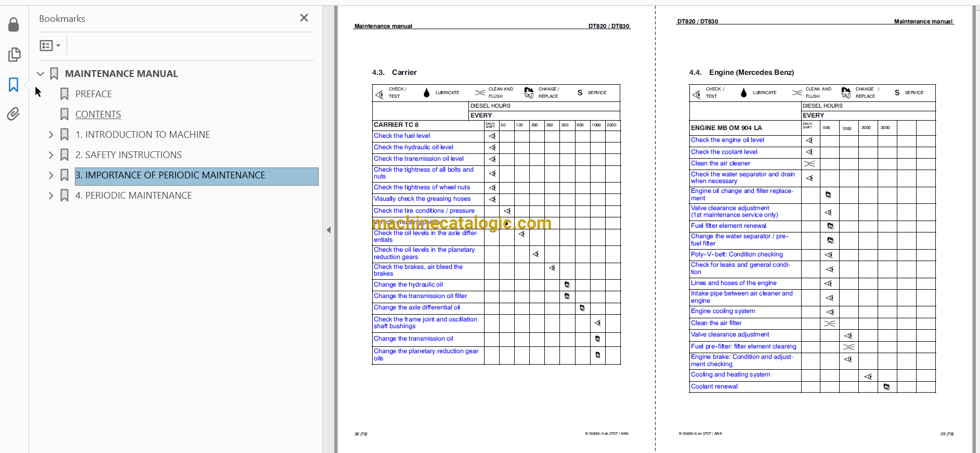Click 'Check the transmission oil level' link
The height and width of the screenshot is (453, 980).
tap(419, 159)
